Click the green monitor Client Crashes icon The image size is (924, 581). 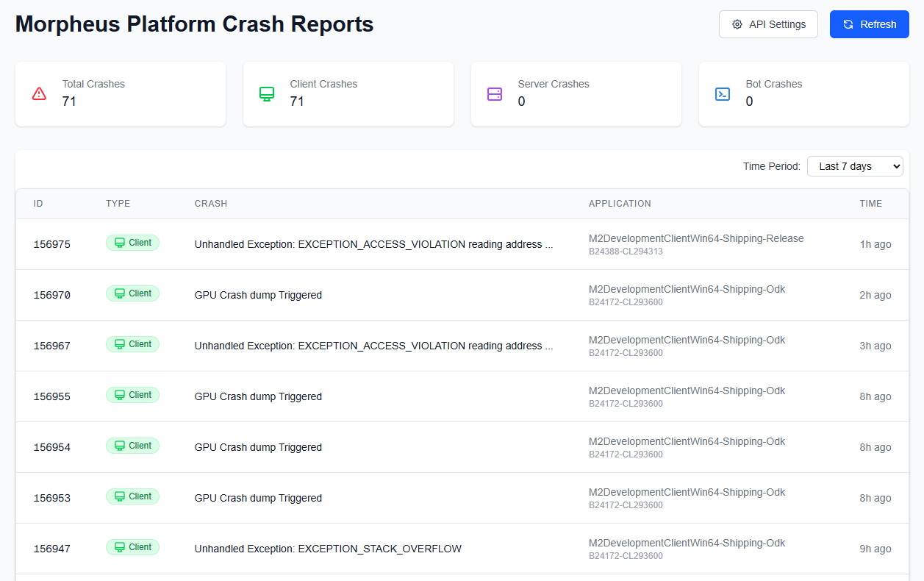[267, 93]
